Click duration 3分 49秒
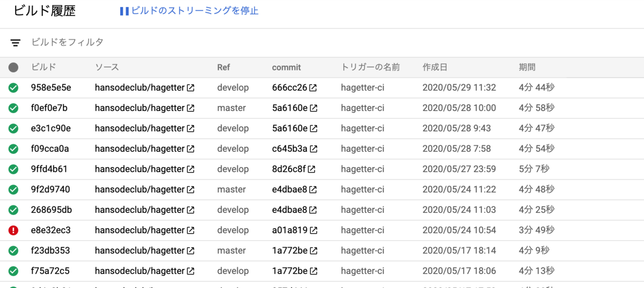Screen dimensions: 644x288 point(537,230)
